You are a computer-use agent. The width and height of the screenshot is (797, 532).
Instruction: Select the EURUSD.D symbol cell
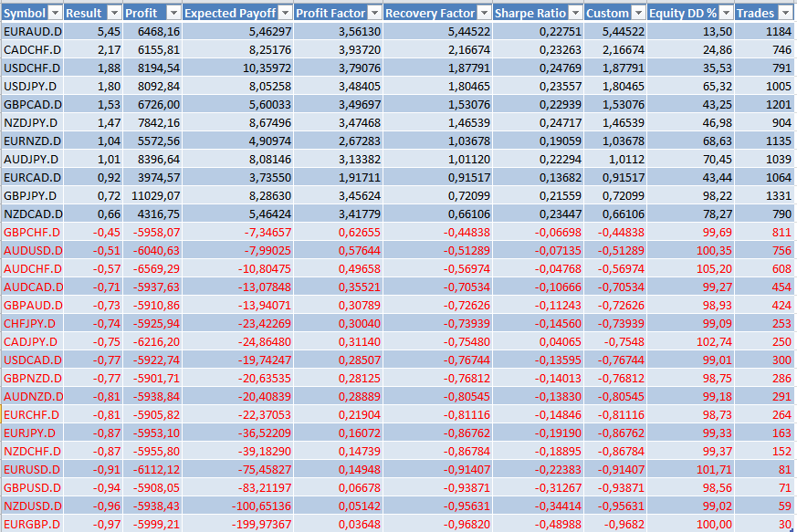click(32, 470)
